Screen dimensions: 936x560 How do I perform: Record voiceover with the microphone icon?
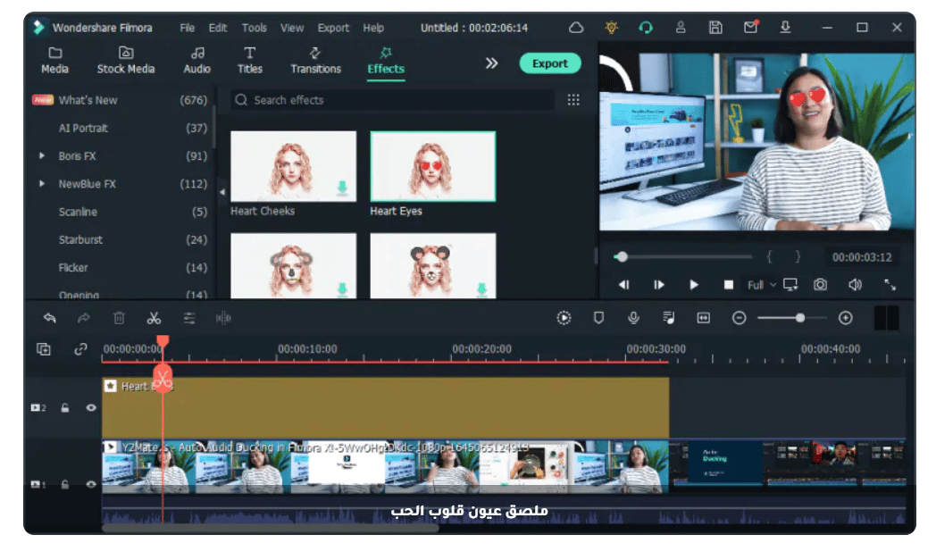pyautogui.click(x=633, y=318)
